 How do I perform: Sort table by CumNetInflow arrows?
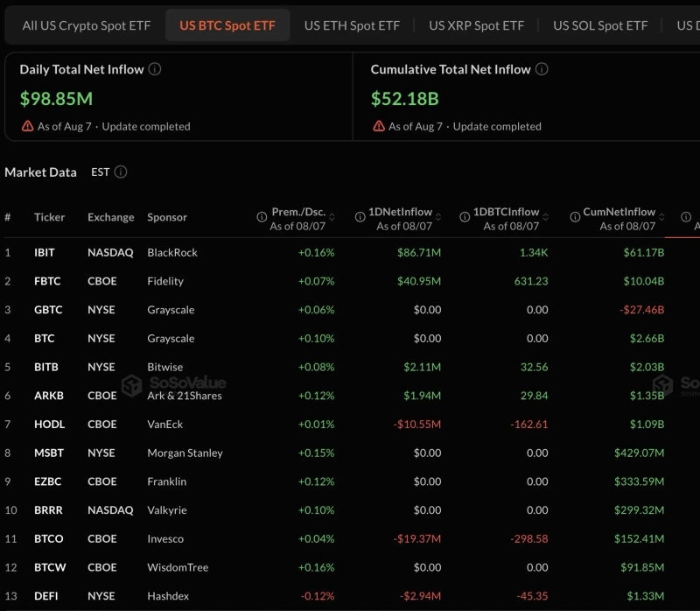tap(661, 217)
